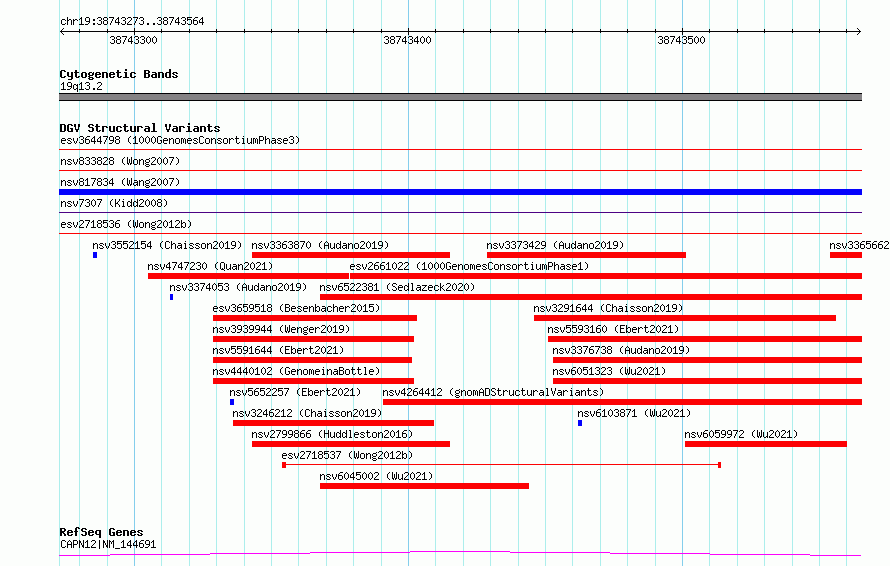
Task: Click the 38743500 ruler position
Action: click(681, 40)
